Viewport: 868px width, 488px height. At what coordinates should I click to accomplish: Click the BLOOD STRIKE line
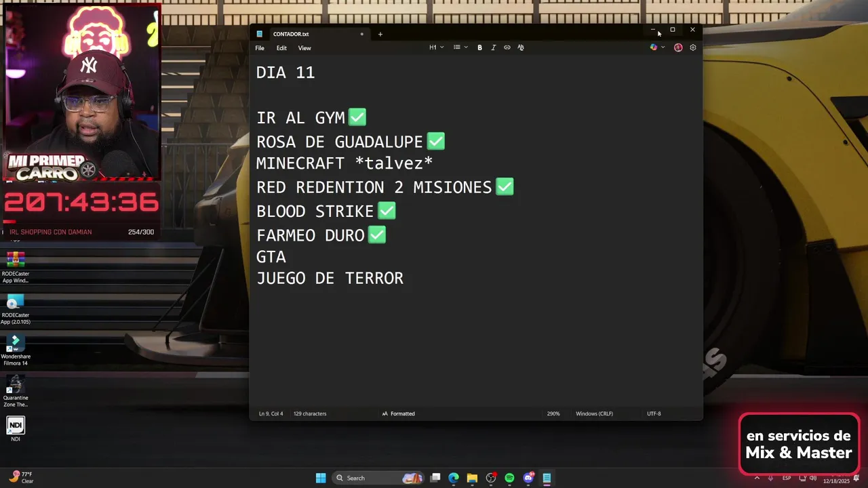[326, 211]
